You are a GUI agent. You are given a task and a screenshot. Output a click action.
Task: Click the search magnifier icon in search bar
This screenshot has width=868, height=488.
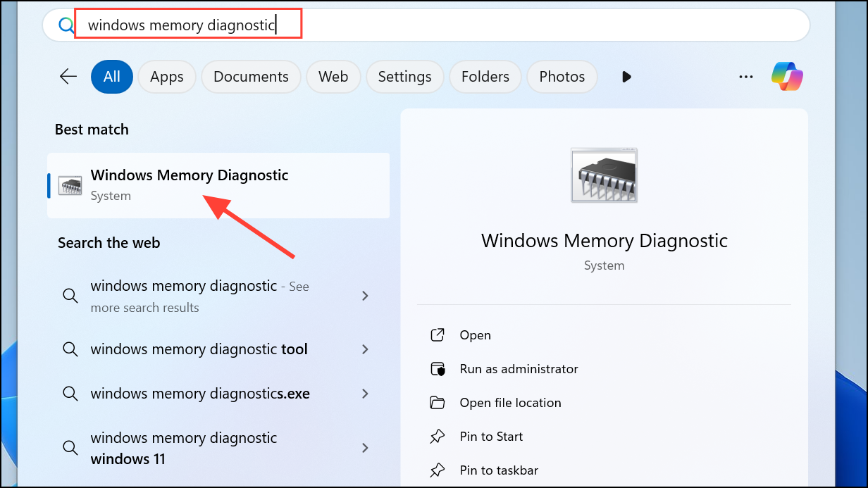tap(66, 25)
